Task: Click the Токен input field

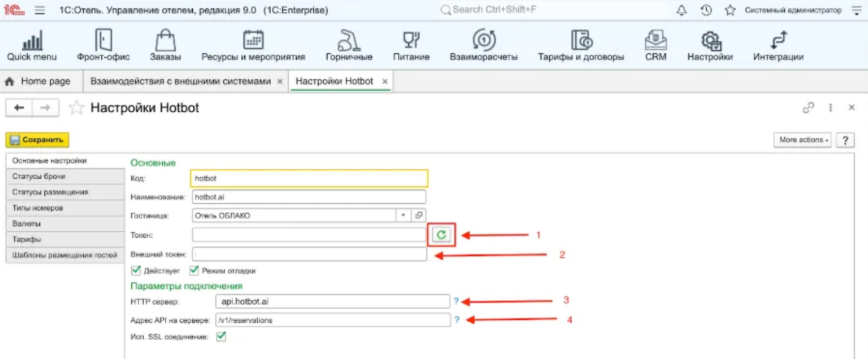Action: [309, 235]
